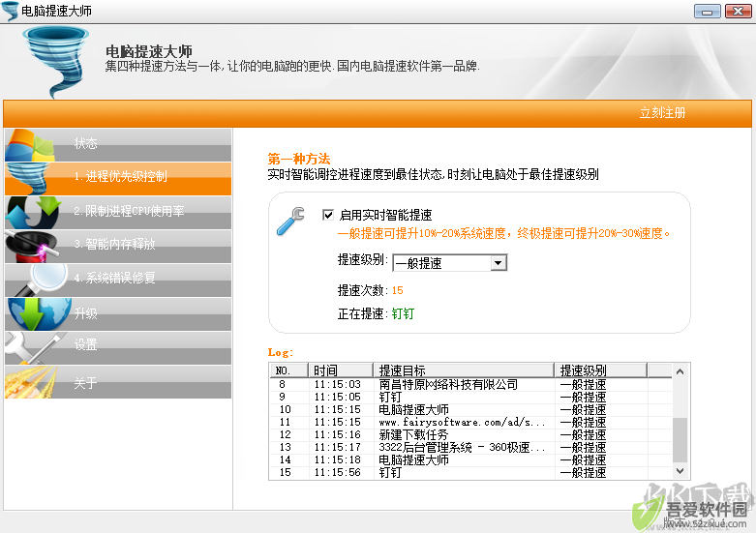The image size is (756, 533).
Task: Click the Windows flag icon beside 状态
Action: click(x=30, y=145)
